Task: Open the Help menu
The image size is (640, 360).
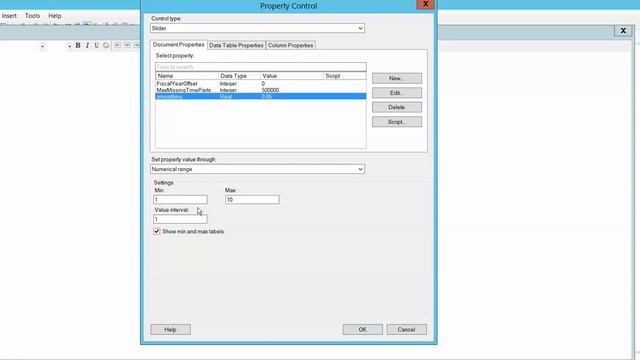Action: point(55,16)
